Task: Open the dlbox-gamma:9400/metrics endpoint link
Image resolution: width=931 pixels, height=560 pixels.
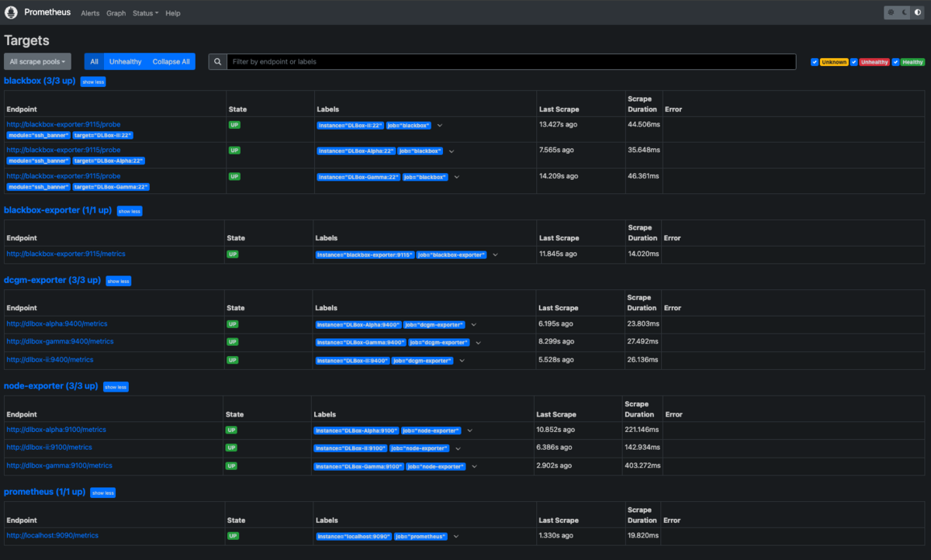Action: [x=60, y=341]
